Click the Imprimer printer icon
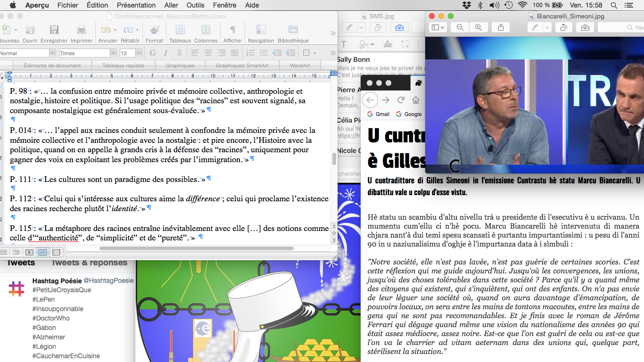The image size is (644, 362). (81, 30)
